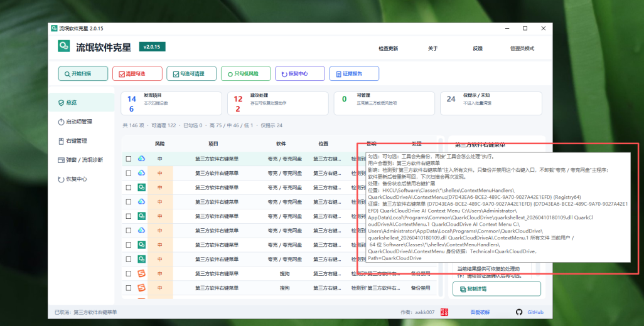Click the cloud icon in the second table row
The image size is (644, 326).
(141, 173)
